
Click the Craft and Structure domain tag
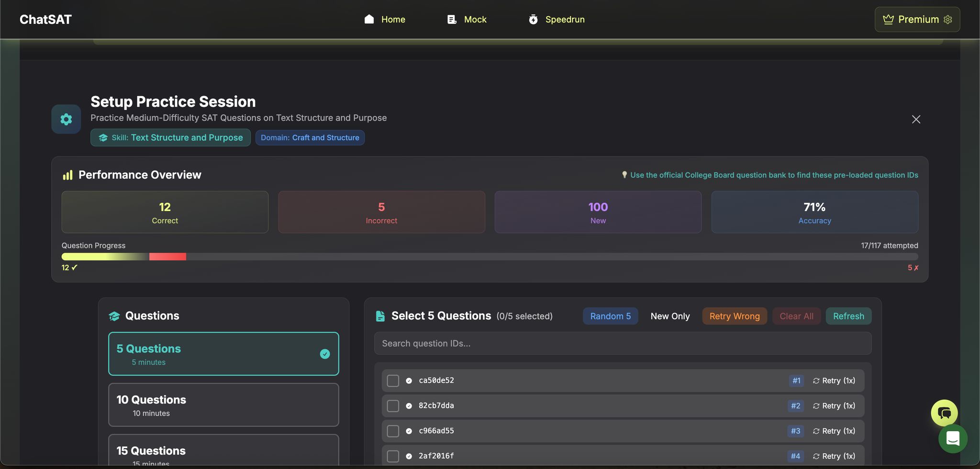tap(310, 138)
